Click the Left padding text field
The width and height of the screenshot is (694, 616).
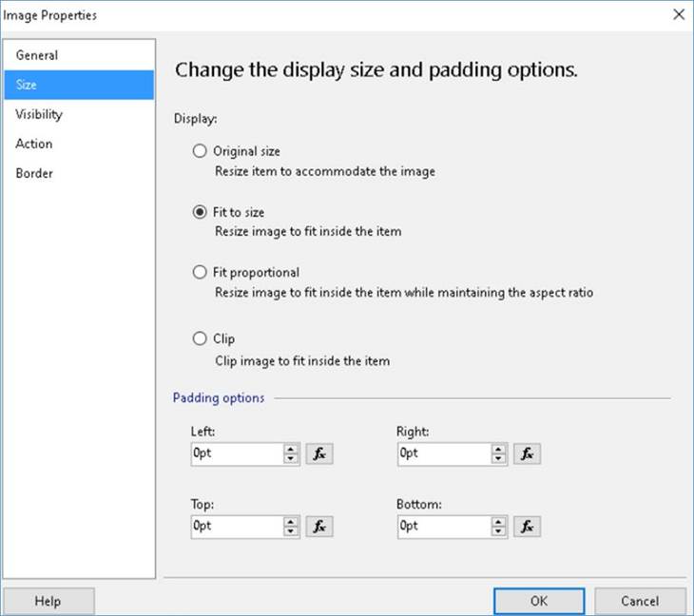tap(236, 453)
